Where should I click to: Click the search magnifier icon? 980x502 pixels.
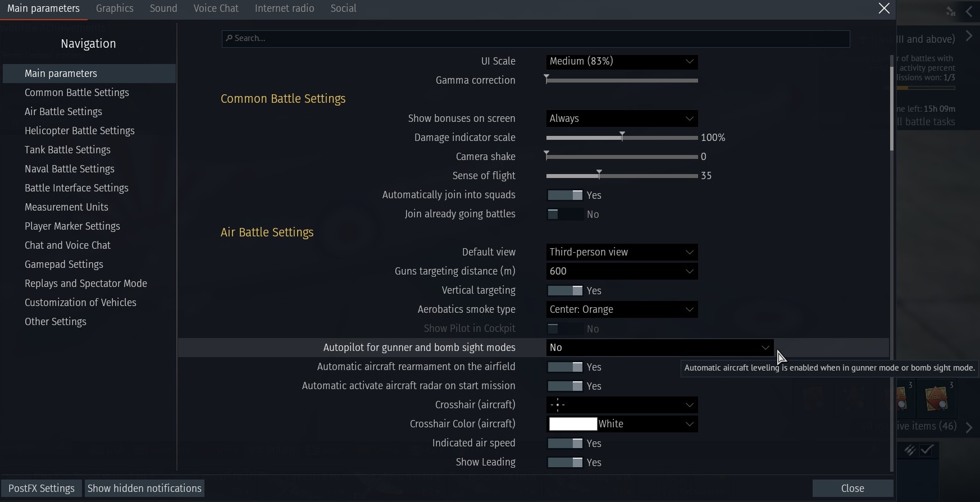tap(229, 38)
